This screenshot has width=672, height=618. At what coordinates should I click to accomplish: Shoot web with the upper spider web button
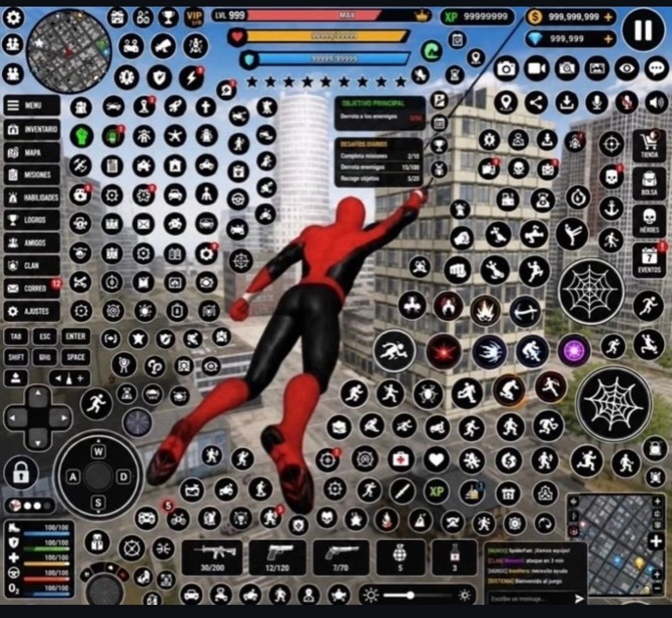(x=591, y=291)
